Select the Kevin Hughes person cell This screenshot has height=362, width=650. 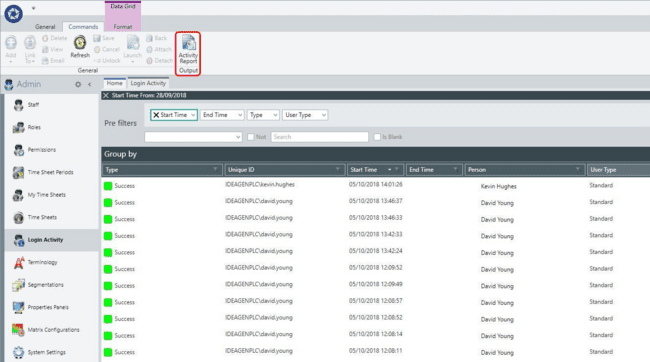[499, 186]
